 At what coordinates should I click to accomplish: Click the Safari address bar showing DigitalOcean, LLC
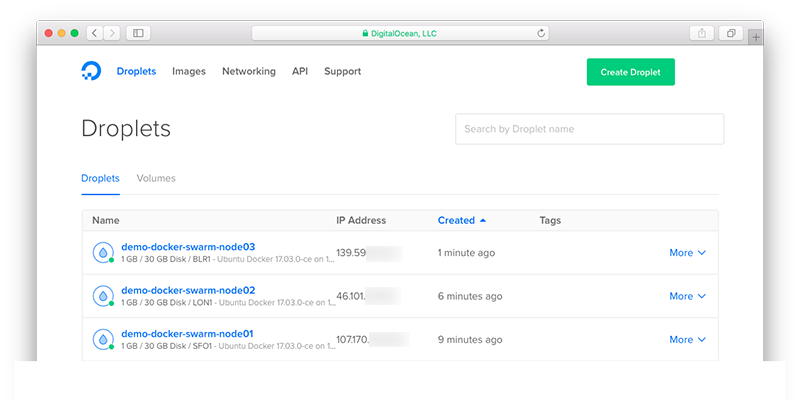pyautogui.click(x=400, y=34)
